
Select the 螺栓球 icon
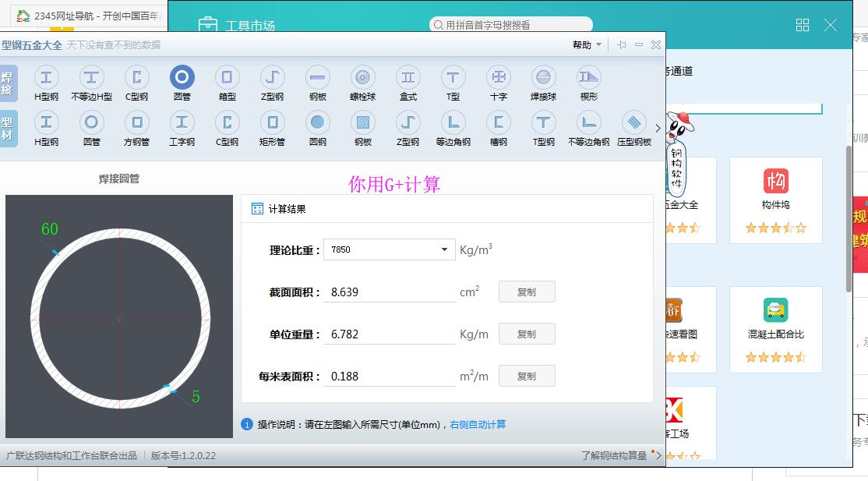[362, 78]
